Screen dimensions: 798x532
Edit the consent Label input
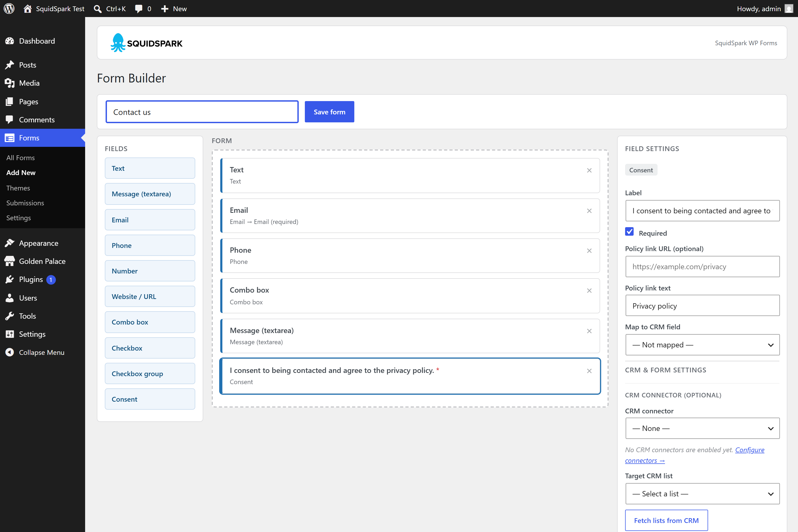702,211
